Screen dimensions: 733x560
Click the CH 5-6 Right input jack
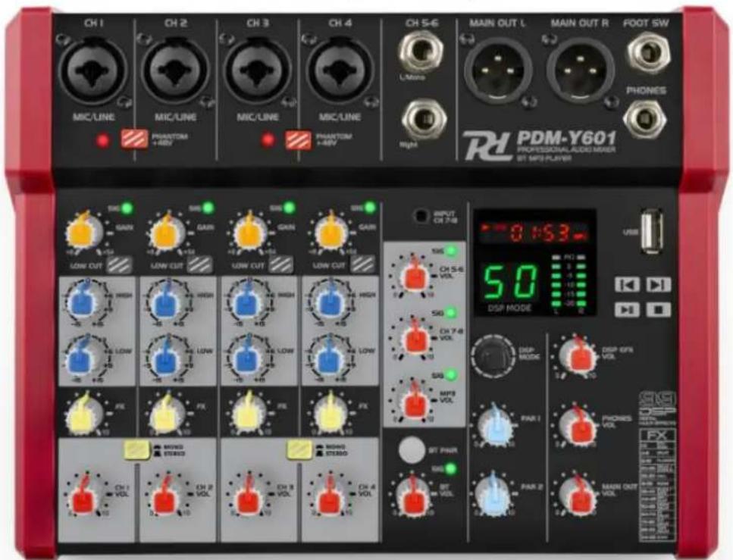click(x=424, y=119)
